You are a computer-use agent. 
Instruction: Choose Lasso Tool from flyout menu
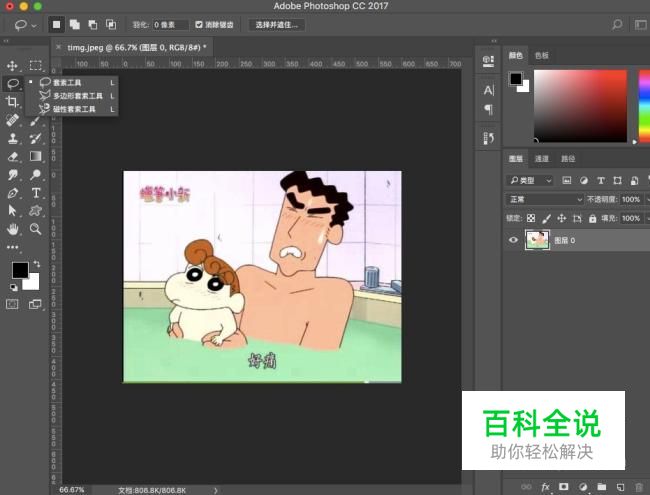(x=72, y=82)
